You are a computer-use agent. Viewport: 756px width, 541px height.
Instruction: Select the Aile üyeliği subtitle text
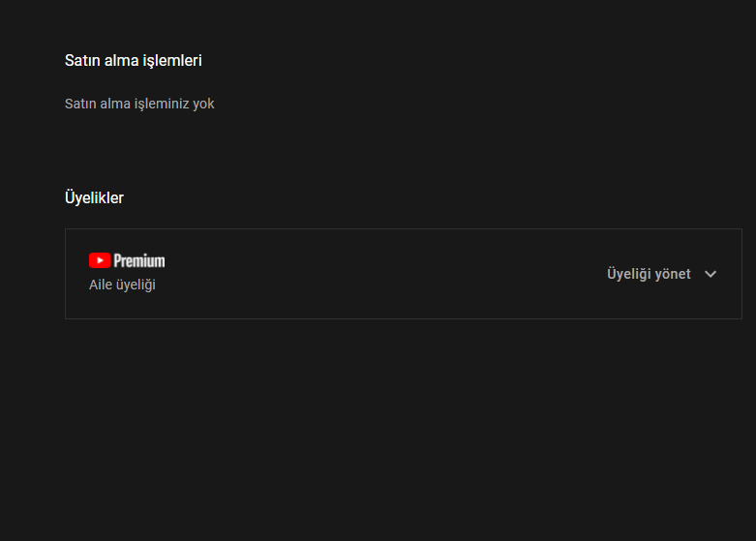point(122,285)
